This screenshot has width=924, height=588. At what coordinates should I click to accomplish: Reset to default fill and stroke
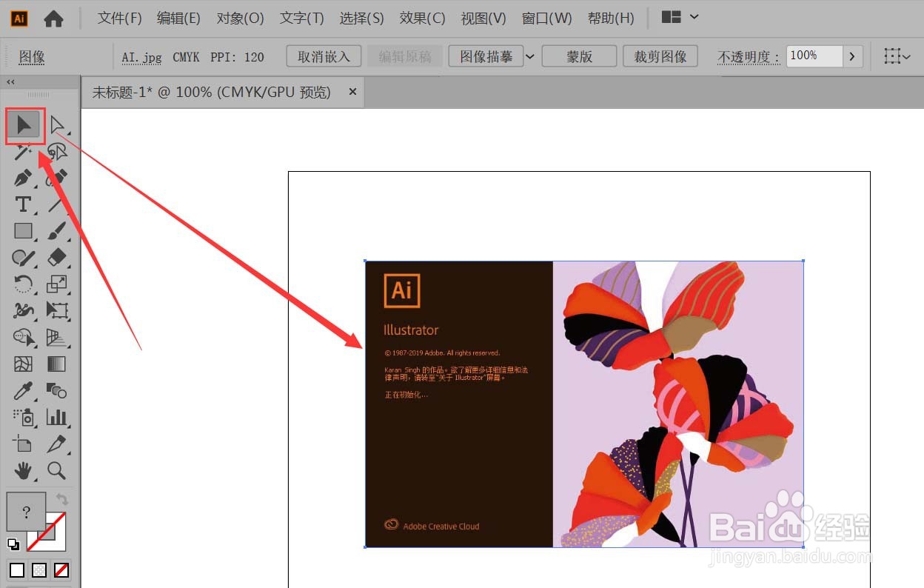[x=13, y=545]
